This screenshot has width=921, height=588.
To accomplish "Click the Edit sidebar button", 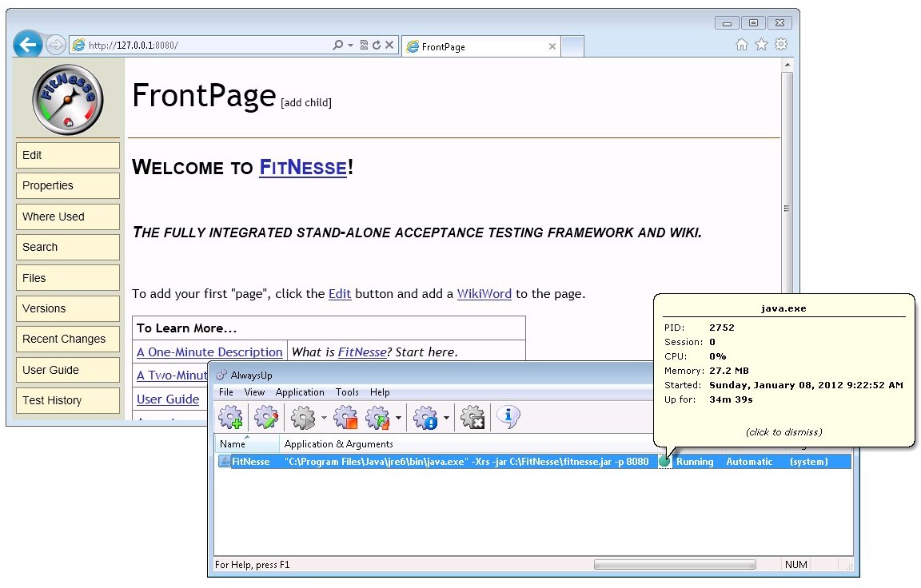I will pos(67,156).
